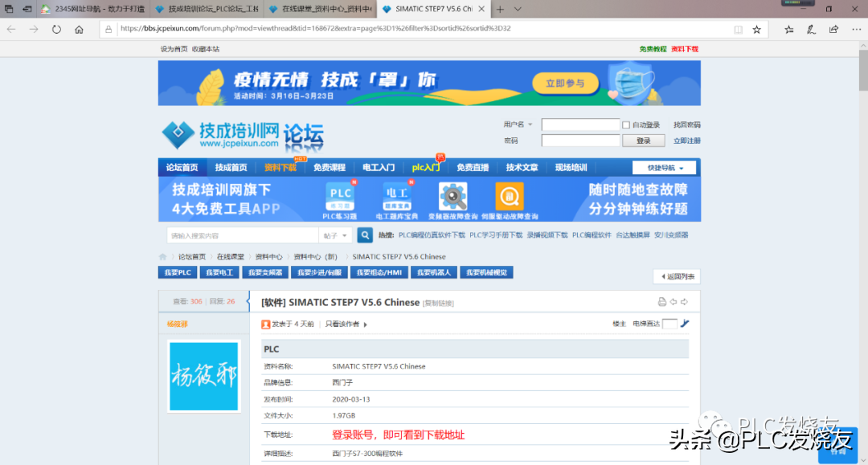868x465 pixels.
Task: Open the 快捷导航 dropdown
Action: pos(663,168)
